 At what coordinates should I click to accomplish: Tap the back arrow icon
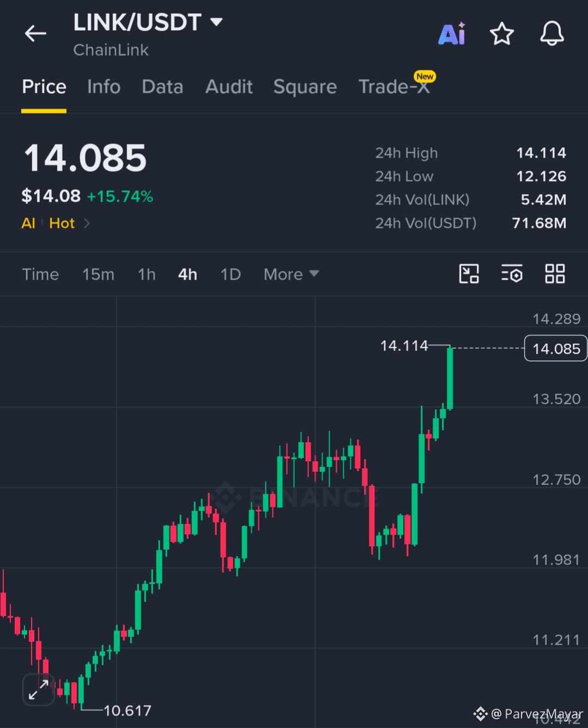[x=35, y=34]
